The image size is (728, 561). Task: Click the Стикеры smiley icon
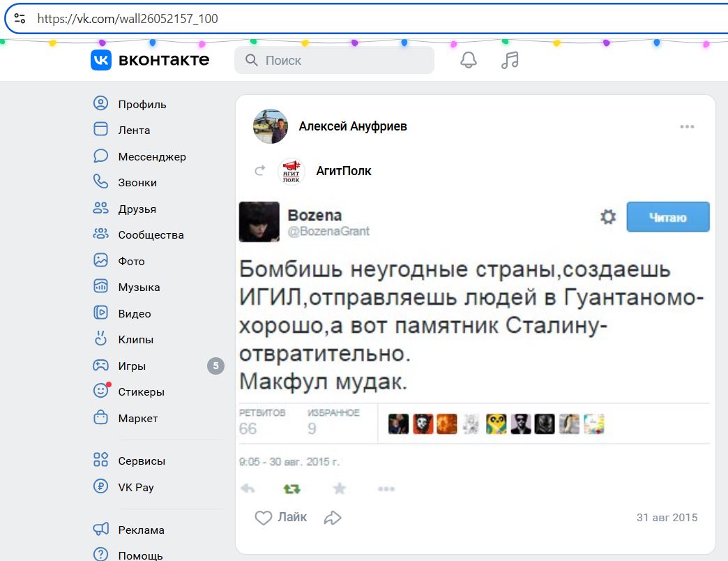click(x=101, y=390)
